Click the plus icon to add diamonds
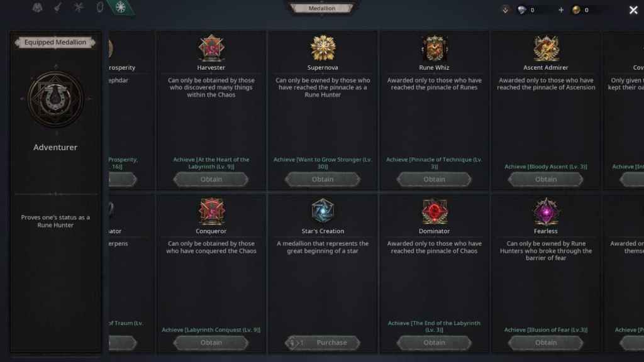This screenshot has width=644, height=362. (561, 10)
